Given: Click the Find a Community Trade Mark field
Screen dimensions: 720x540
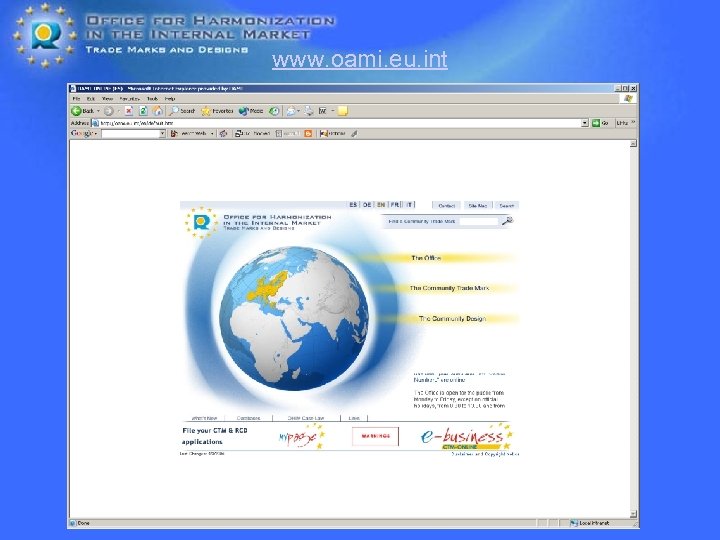Looking at the screenshot, I should tap(478, 221).
